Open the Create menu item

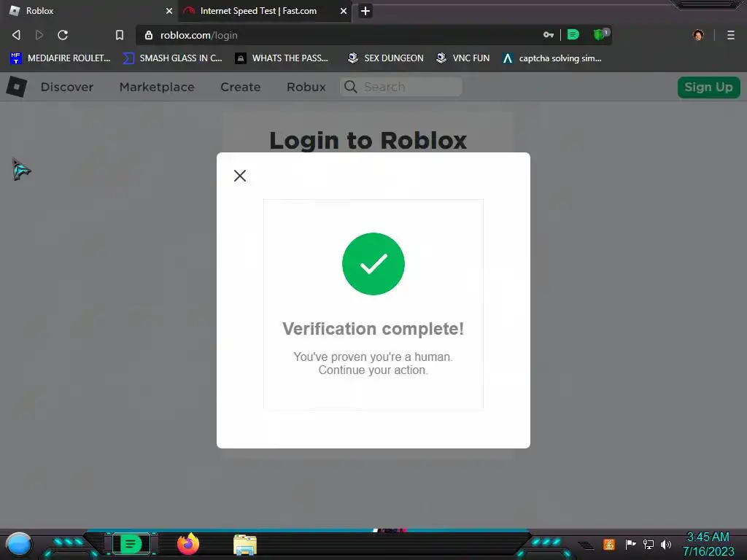[x=240, y=87]
